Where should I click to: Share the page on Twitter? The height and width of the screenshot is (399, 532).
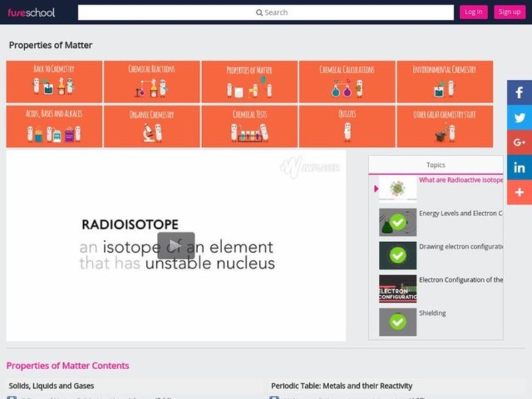point(519,117)
